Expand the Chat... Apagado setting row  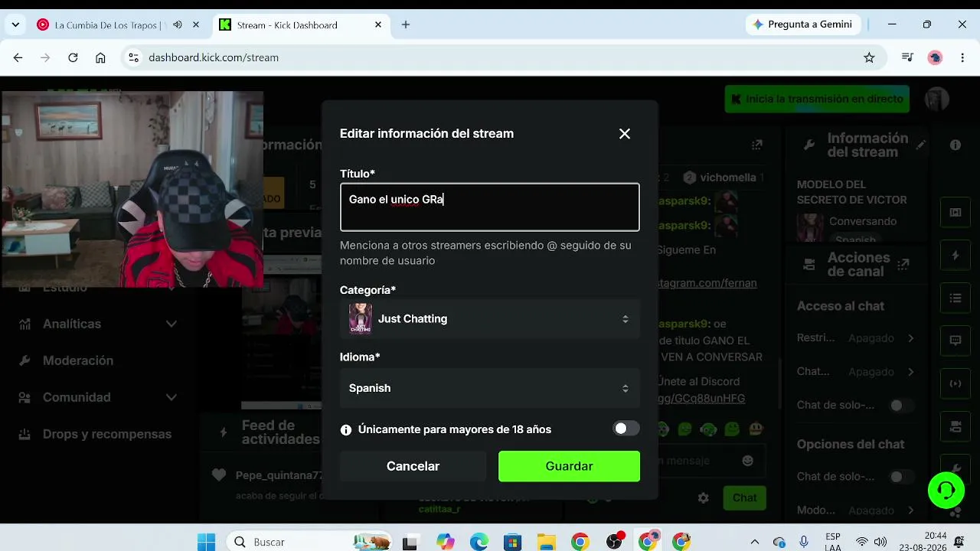point(911,372)
